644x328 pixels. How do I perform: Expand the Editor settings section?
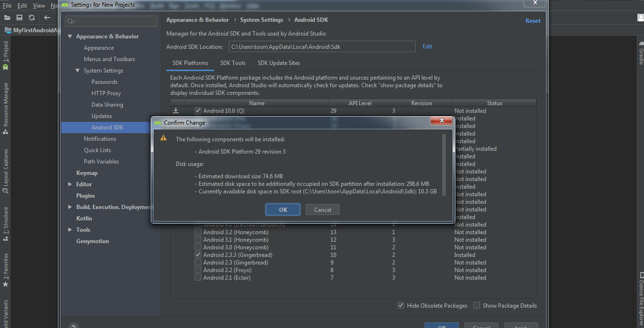click(70, 184)
